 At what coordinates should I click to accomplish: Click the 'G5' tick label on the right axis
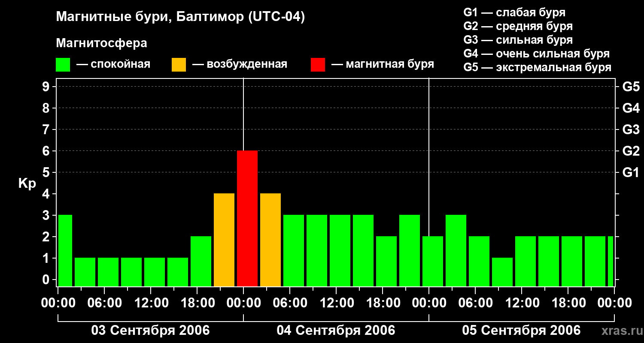[631, 87]
